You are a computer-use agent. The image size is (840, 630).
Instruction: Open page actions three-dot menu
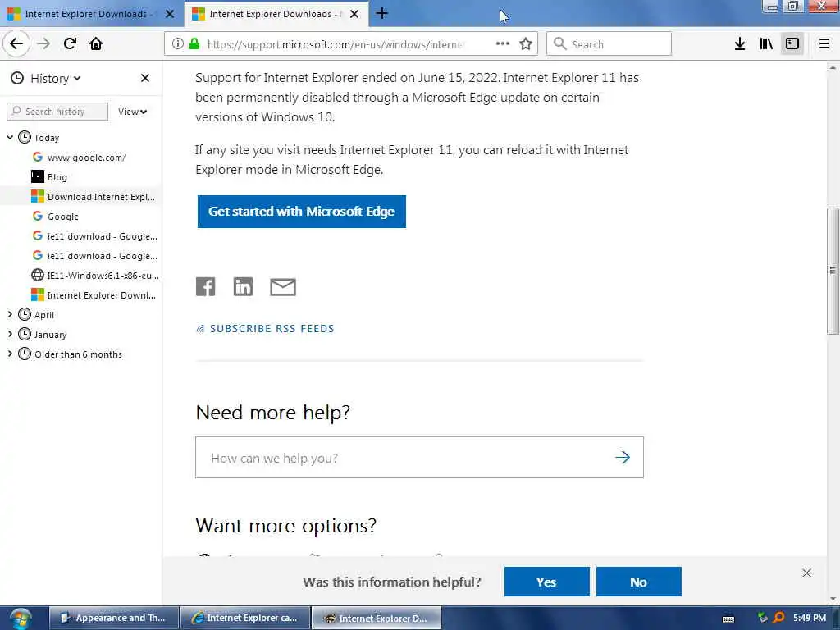(503, 44)
